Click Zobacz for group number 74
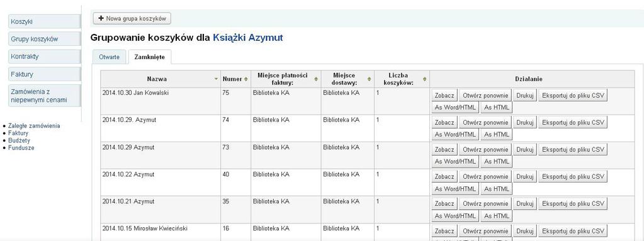Image resolution: width=644 pixels, height=241 pixels. [444, 122]
